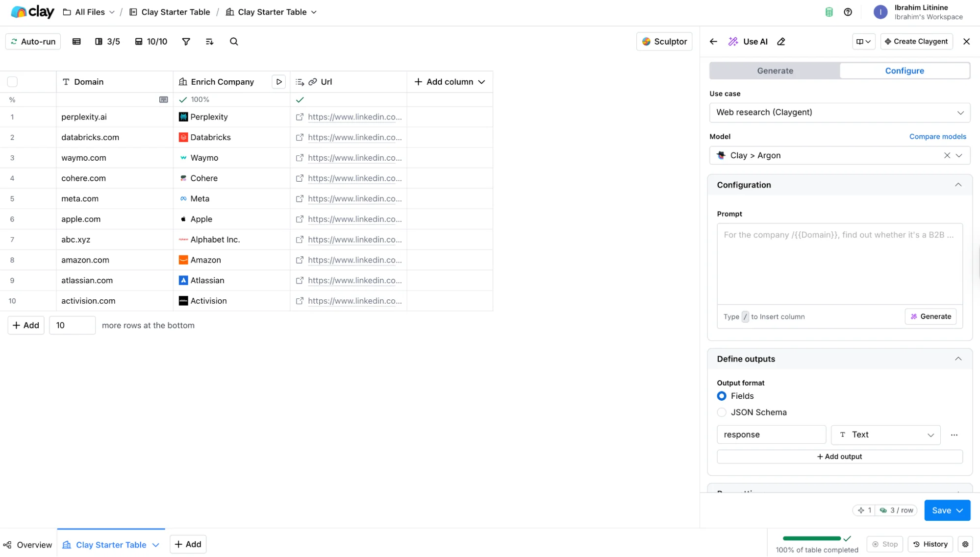Open the Add column dropdown
Screen dimensions: 980x557
click(x=450, y=82)
